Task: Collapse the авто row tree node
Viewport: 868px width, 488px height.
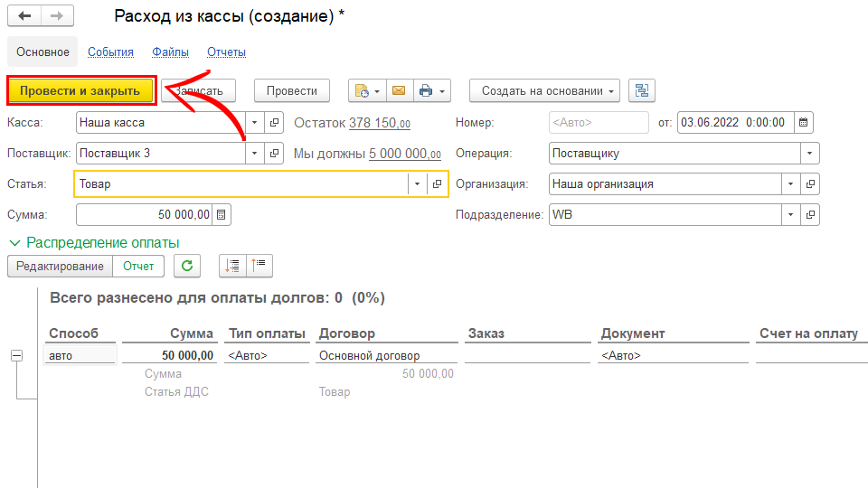Action: (16, 356)
